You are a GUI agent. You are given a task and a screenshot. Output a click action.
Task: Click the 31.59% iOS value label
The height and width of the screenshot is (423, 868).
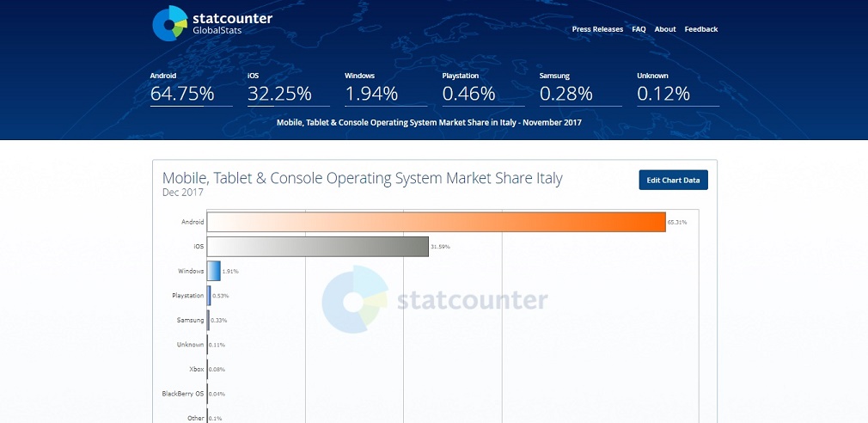(x=440, y=247)
